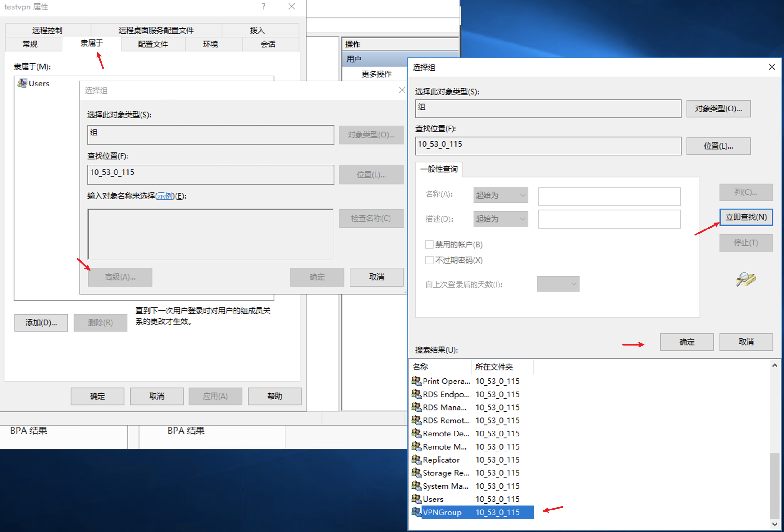Select the Users group in 隶属于 member list

coord(39,83)
